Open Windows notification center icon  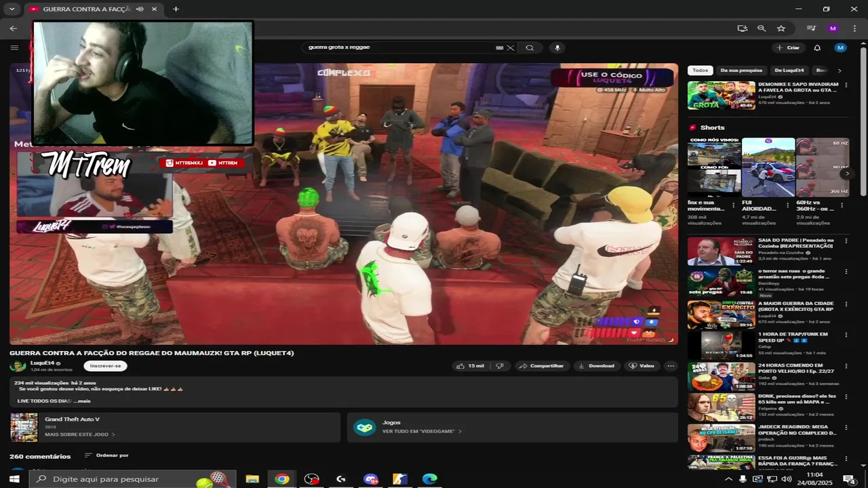click(x=849, y=479)
